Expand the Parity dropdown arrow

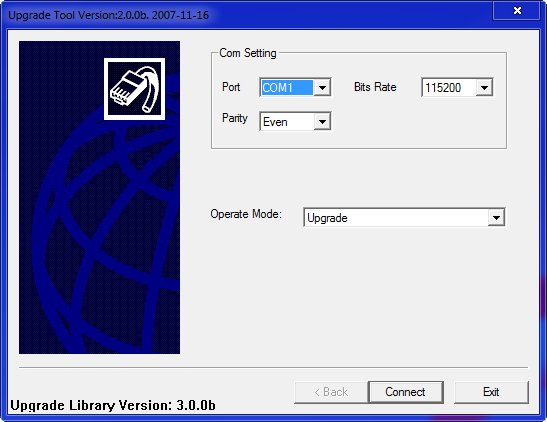(322, 122)
